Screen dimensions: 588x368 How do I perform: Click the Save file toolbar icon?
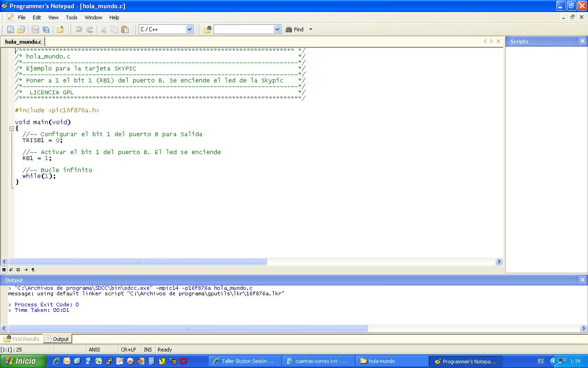[35, 29]
